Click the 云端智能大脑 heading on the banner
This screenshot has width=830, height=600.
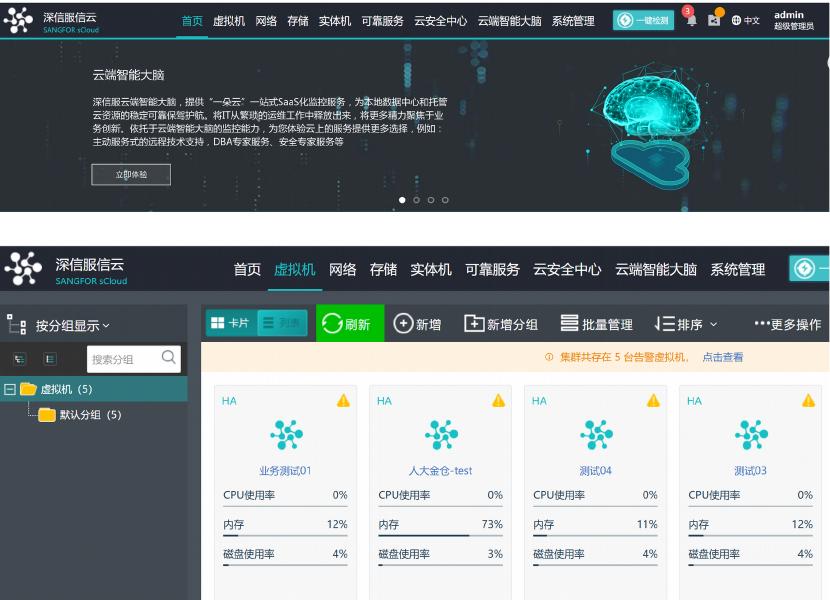point(128,75)
